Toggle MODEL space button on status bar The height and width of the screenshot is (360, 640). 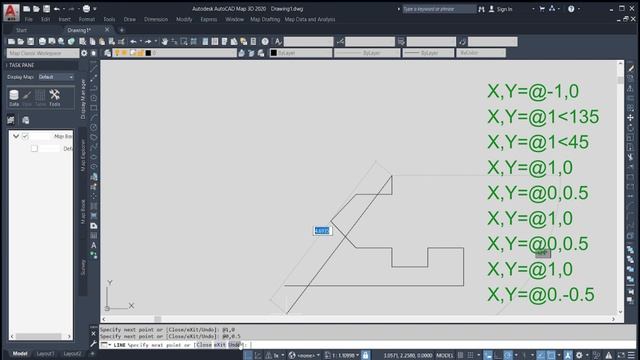(445, 356)
